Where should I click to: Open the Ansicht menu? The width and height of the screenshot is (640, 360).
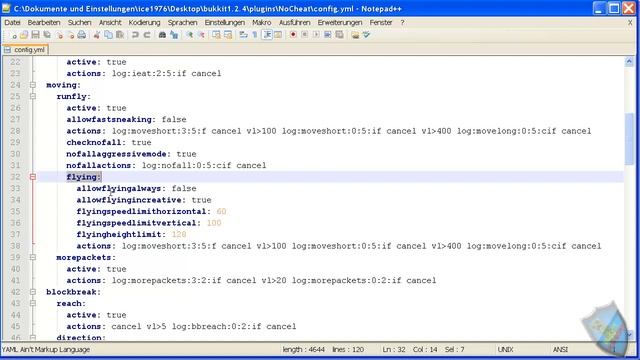point(110,22)
